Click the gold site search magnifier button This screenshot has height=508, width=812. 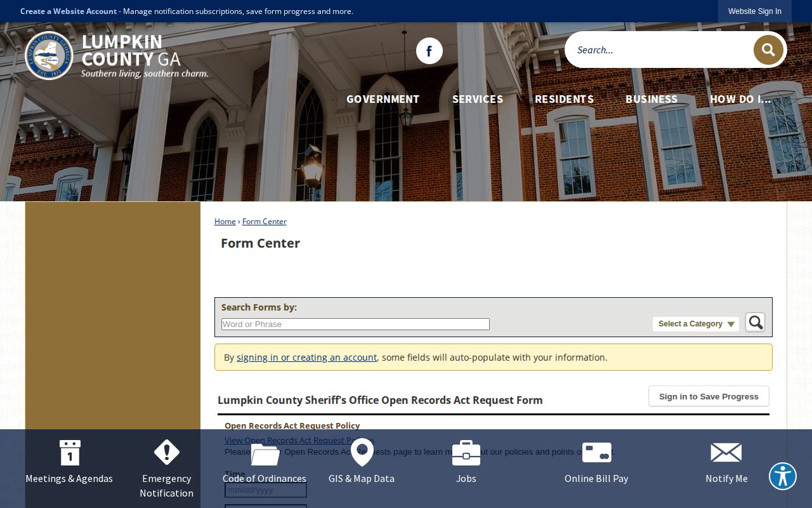point(768,50)
